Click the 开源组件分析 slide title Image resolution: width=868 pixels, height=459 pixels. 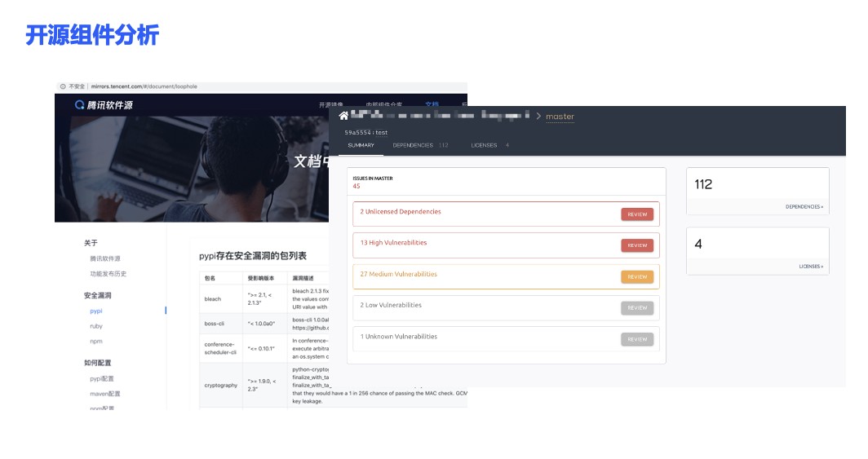pyautogui.click(x=92, y=35)
